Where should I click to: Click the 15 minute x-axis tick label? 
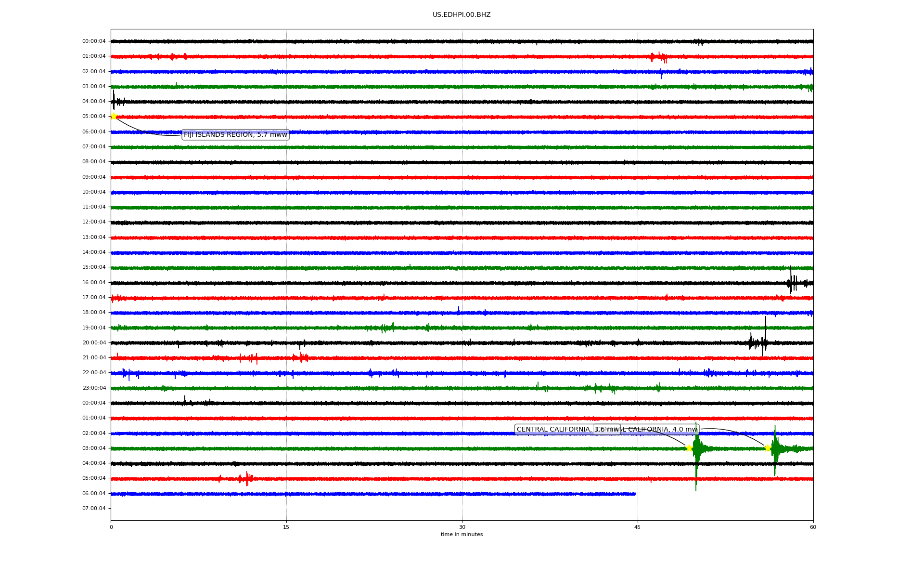(x=286, y=527)
